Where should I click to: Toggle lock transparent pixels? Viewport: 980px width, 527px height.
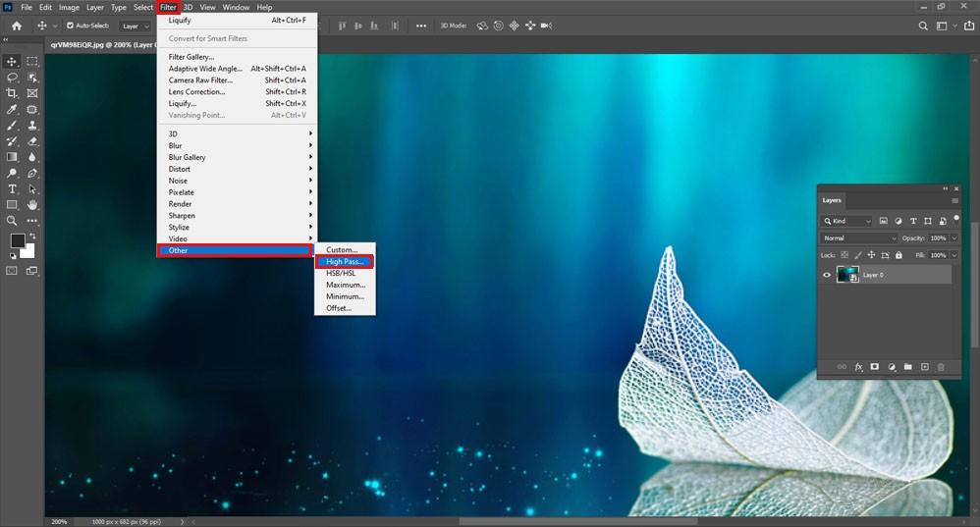click(844, 255)
